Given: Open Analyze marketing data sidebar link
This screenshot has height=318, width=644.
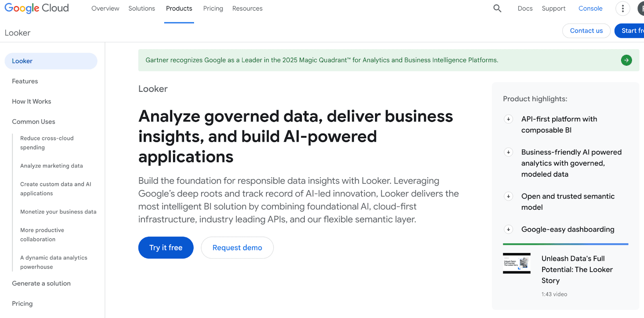Looking at the screenshot, I should [x=52, y=166].
